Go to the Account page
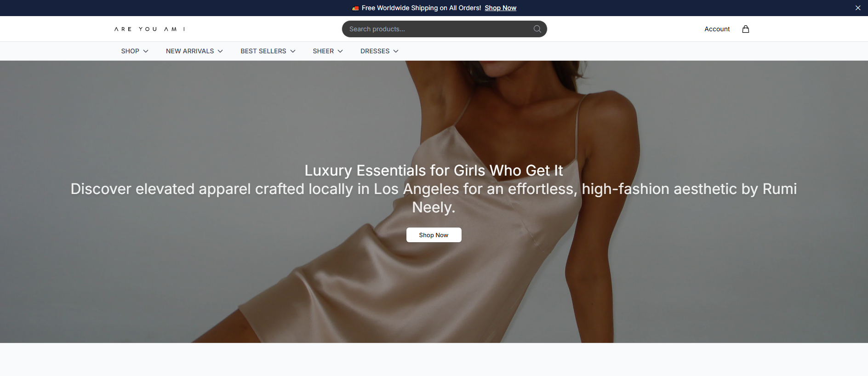Viewport: 868px width, 376px height. point(717,29)
